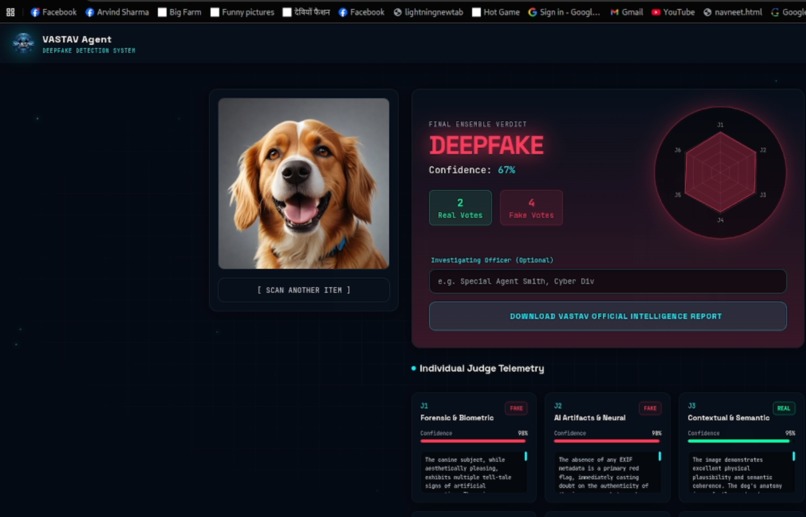The height and width of the screenshot is (517, 806).
Task: Click AI Artifacts & Neural card title
Action: [590, 418]
